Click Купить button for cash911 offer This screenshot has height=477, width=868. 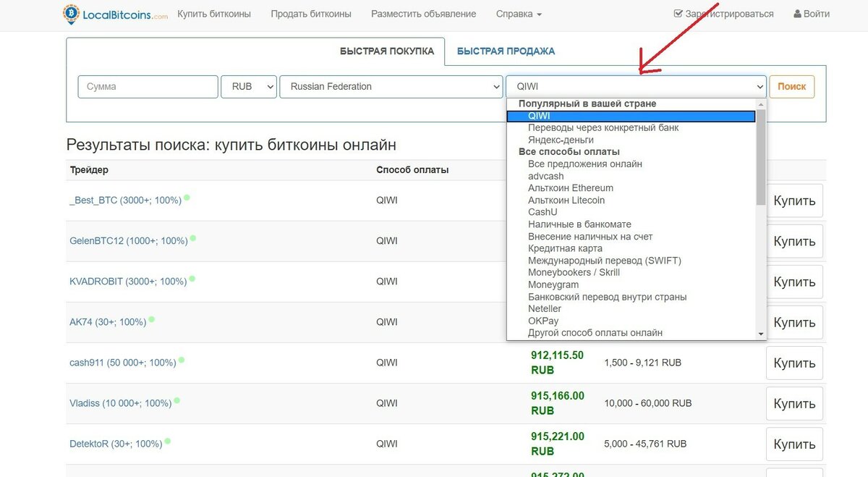point(794,363)
